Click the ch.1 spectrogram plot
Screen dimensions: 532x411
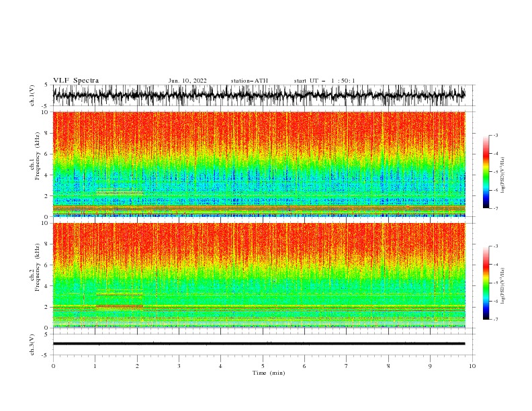[x=259, y=164]
